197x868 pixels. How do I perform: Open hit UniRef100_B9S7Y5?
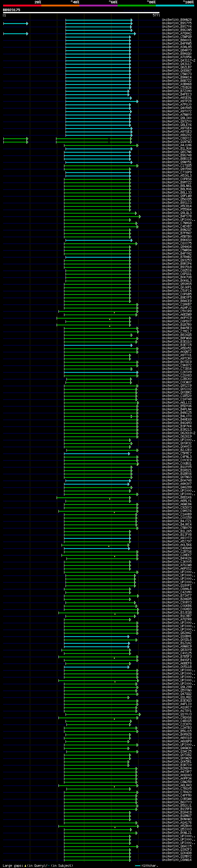click(x=177, y=23)
